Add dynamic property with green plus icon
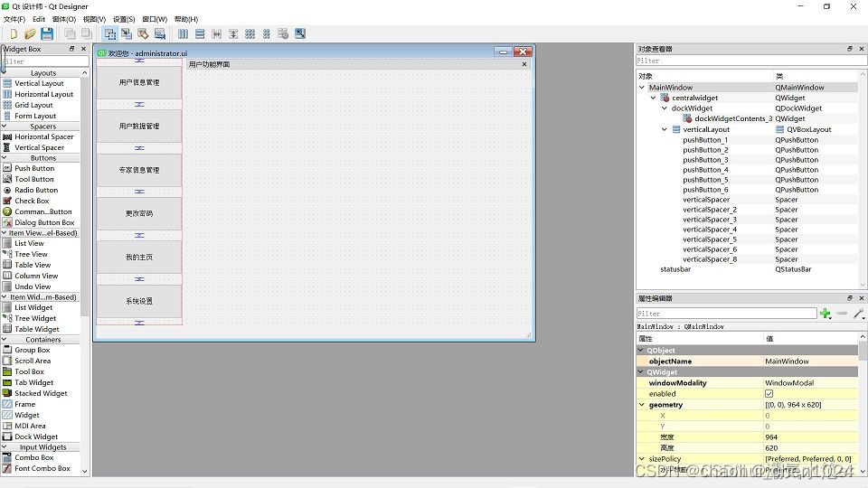The height and width of the screenshot is (488, 868). 826,314
